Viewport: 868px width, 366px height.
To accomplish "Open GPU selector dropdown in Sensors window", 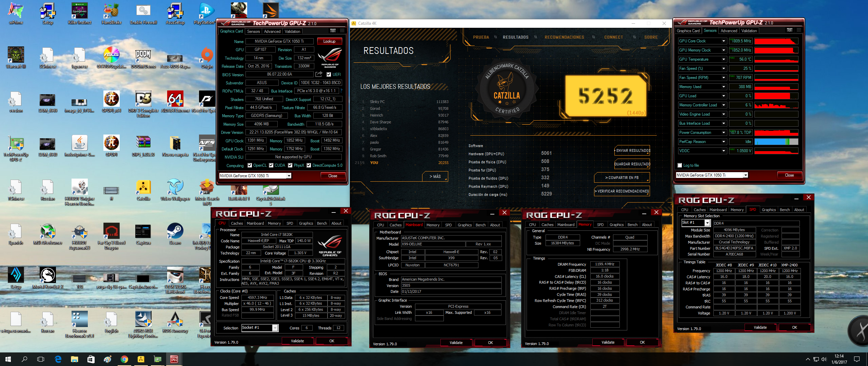I will click(746, 175).
